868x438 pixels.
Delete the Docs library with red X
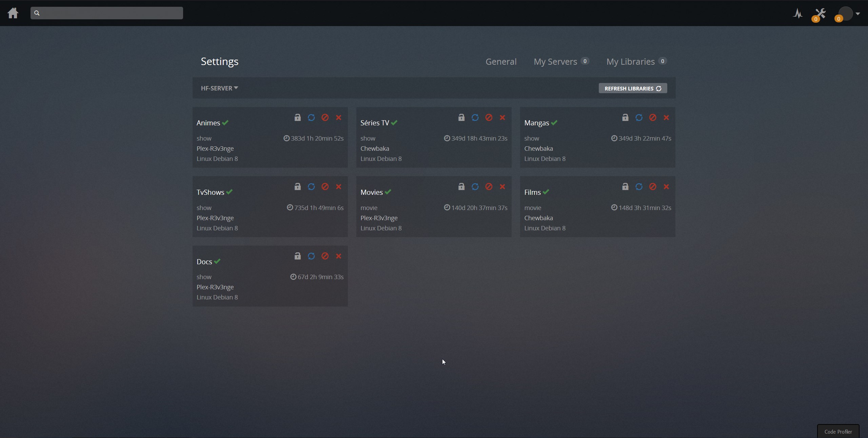[338, 256]
